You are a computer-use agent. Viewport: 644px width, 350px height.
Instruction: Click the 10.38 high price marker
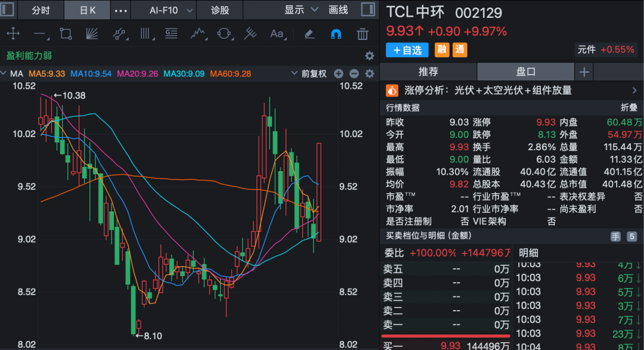click(70, 96)
